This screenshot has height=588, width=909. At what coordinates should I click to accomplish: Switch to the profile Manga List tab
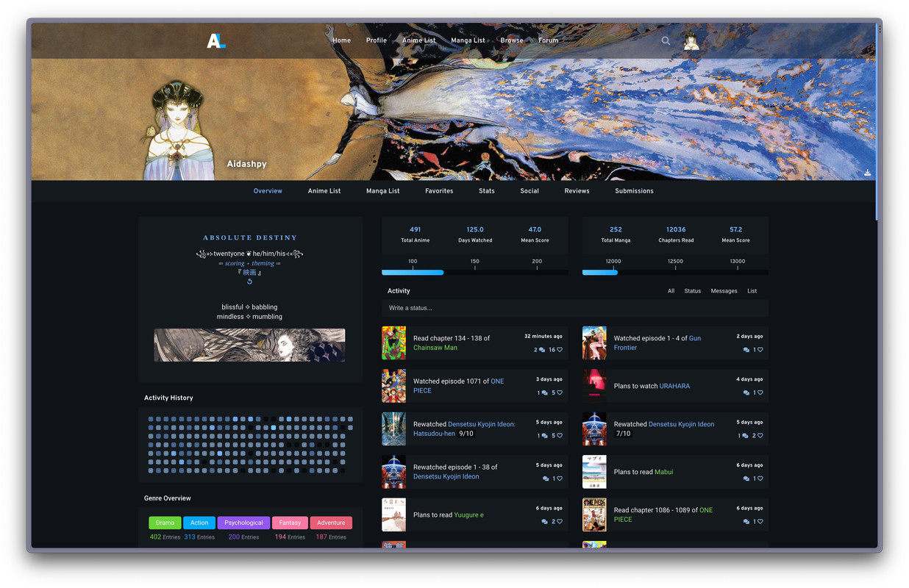pyautogui.click(x=383, y=191)
